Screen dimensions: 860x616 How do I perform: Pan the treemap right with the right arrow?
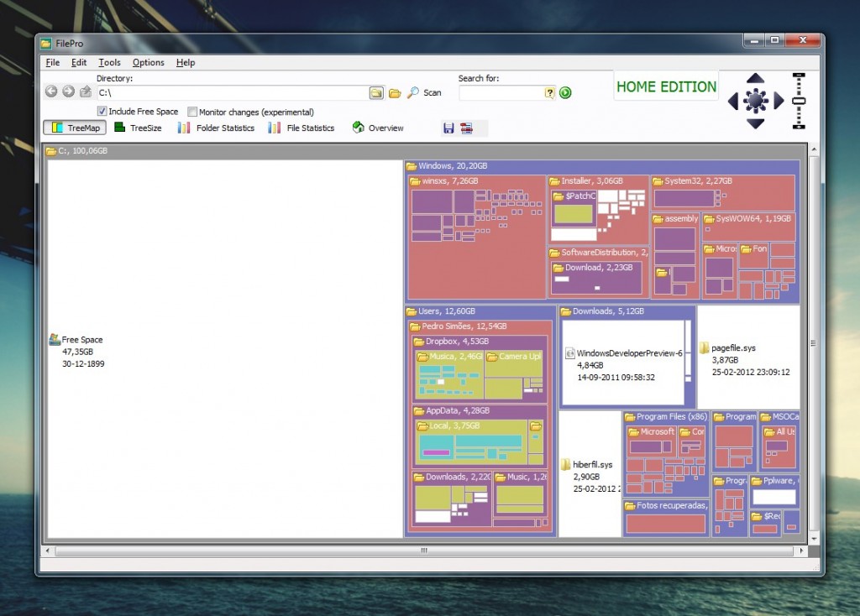(779, 101)
